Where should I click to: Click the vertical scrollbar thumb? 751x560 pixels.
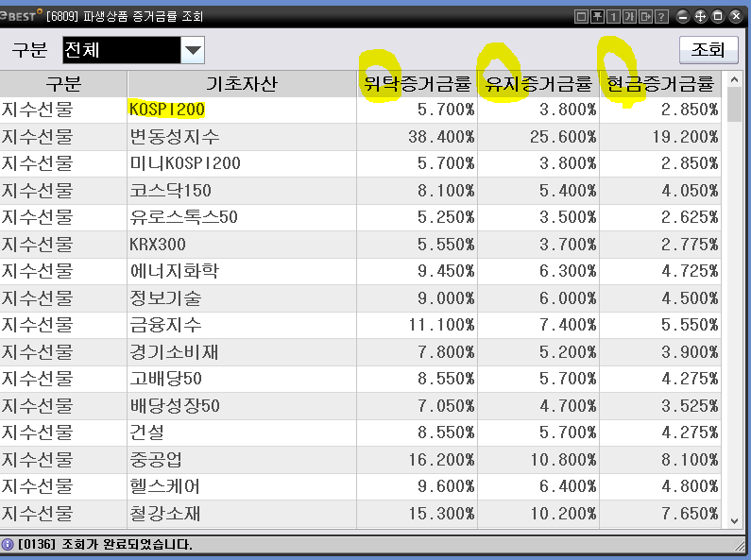[x=734, y=105]
